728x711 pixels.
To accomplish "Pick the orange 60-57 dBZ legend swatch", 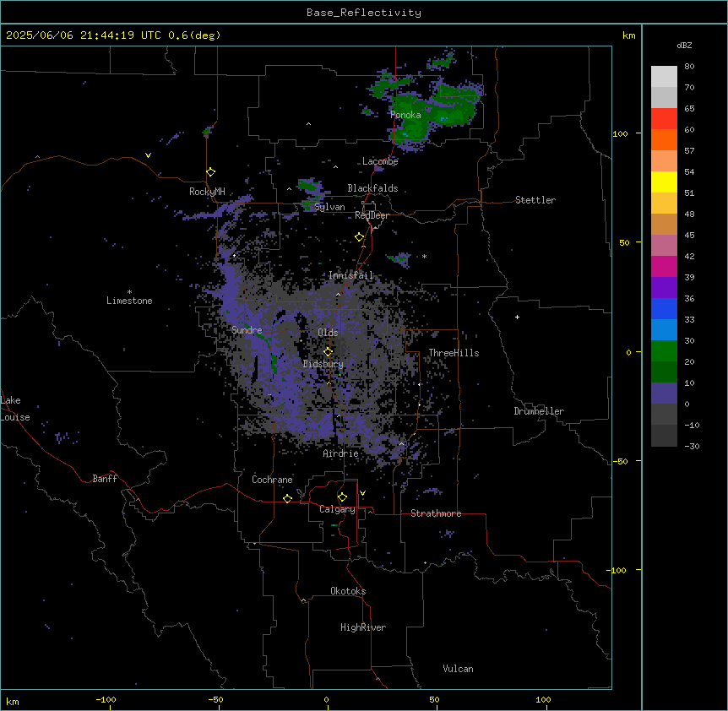I will [664, 139].
